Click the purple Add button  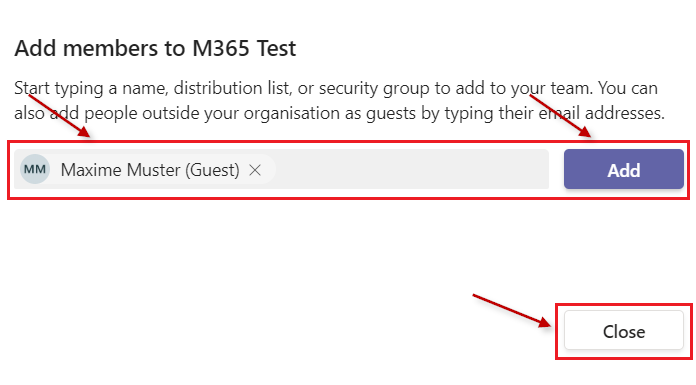624,169
